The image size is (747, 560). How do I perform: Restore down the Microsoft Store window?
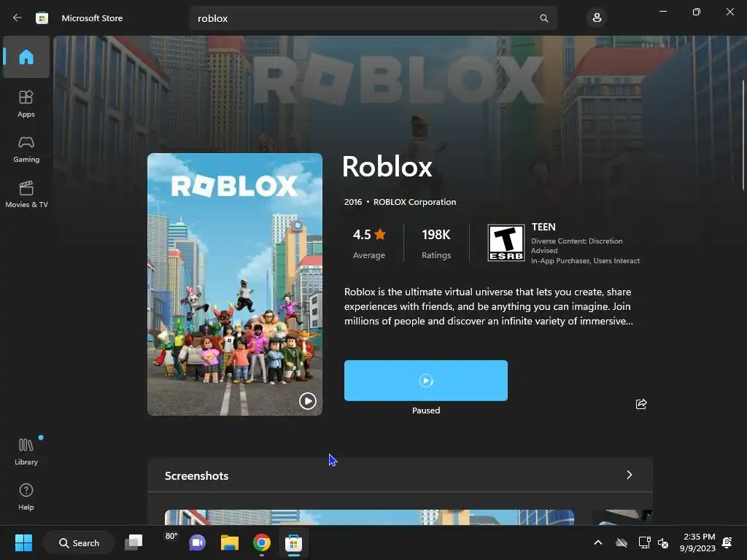click(697, 12)
